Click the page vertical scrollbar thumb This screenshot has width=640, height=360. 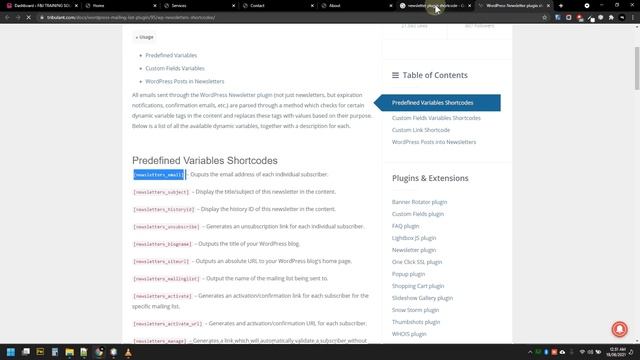click(637, 68)
